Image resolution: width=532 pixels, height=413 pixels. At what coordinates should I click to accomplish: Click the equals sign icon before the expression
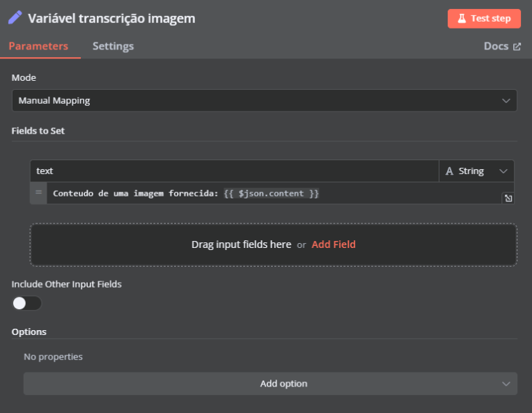click(x=38, y=193)
